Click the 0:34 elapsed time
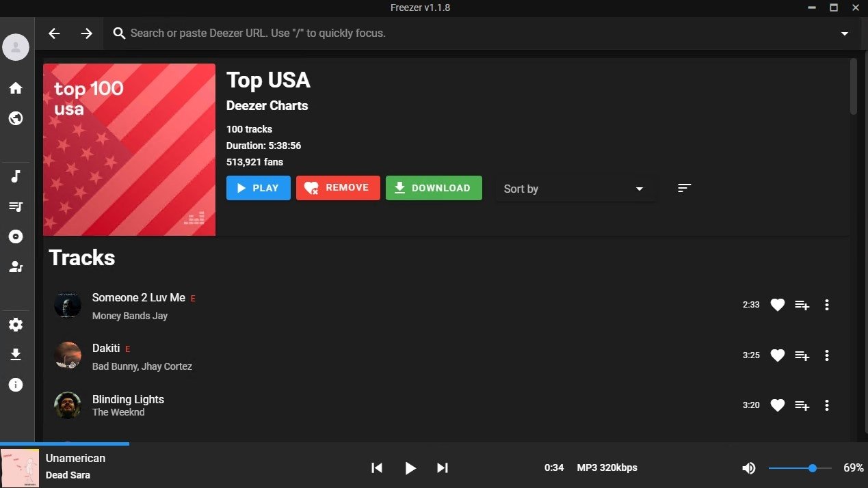Screen dimensions: 868x488 (554, 467)
